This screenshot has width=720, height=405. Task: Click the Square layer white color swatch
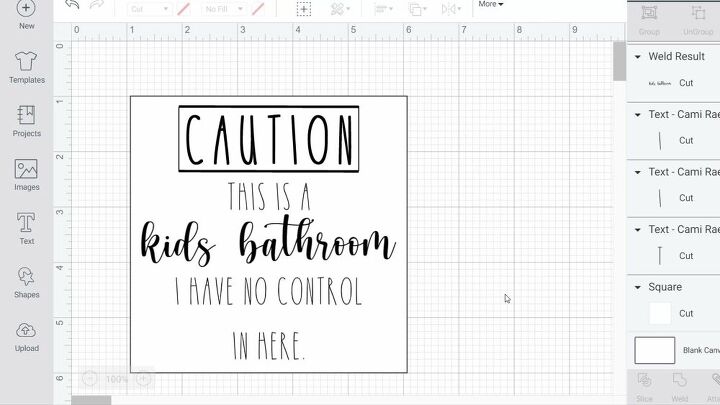(x=660, y=313)
